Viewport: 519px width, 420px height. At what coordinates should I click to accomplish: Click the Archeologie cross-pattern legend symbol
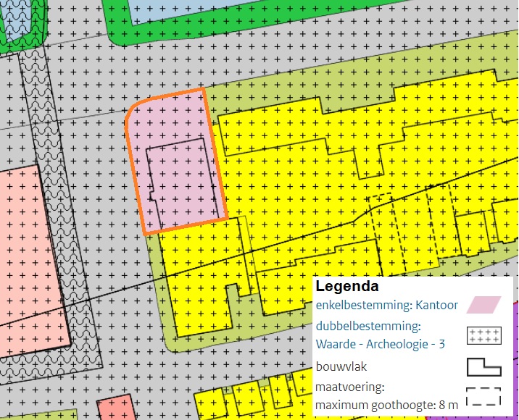point(483,335)
